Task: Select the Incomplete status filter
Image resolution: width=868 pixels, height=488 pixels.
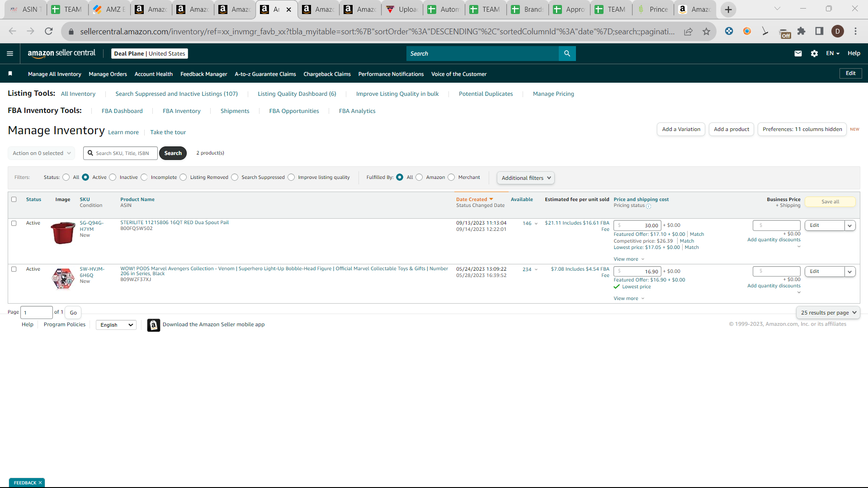Action: pyautogui.click(x=144, y=177)
